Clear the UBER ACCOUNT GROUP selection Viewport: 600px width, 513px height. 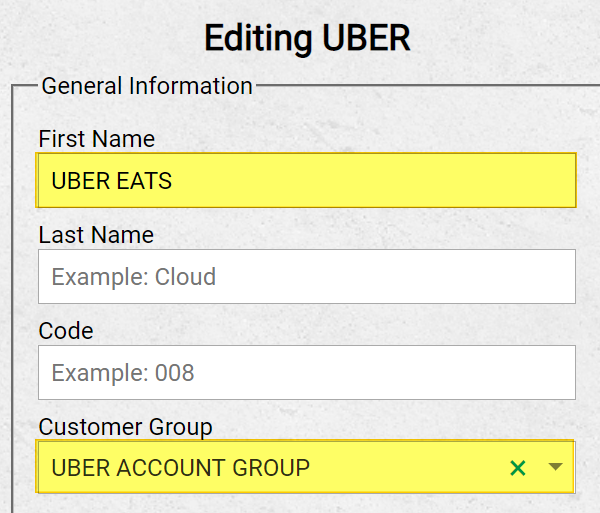point(518,467)
